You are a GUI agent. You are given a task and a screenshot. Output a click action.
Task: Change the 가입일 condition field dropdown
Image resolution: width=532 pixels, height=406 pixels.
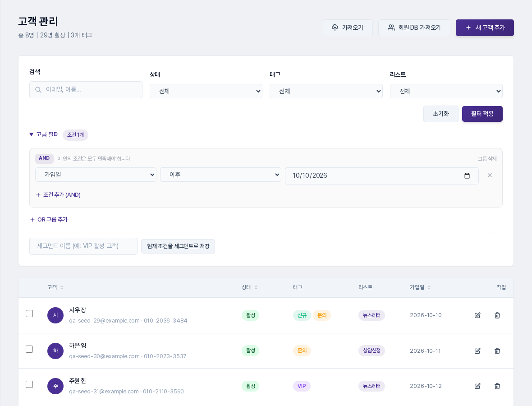96,175
